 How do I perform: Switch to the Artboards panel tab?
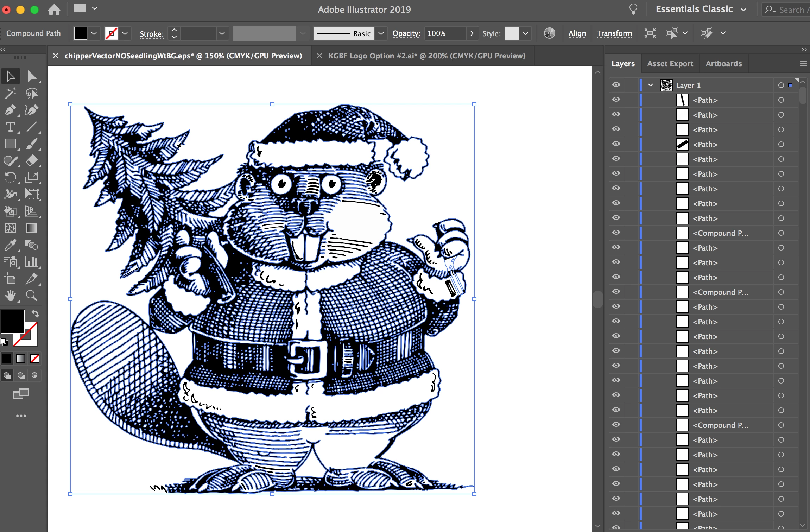click(x=723, y=64)
